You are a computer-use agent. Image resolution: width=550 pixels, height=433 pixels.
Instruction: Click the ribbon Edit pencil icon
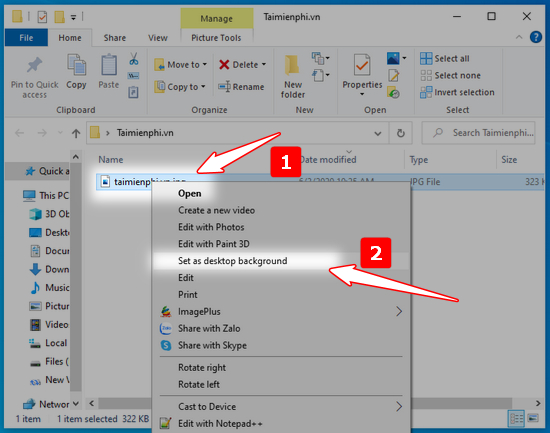pyautogui.click(x=393, y=75)
